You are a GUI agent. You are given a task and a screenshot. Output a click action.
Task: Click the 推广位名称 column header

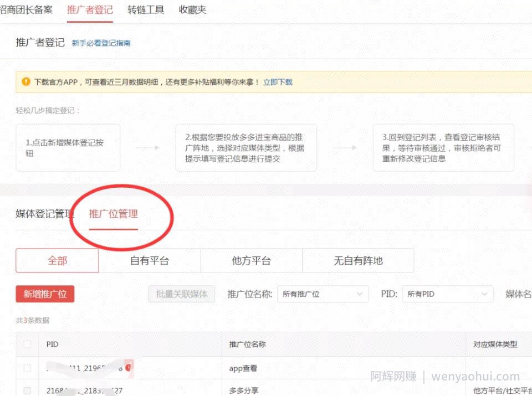coord(247,344)
